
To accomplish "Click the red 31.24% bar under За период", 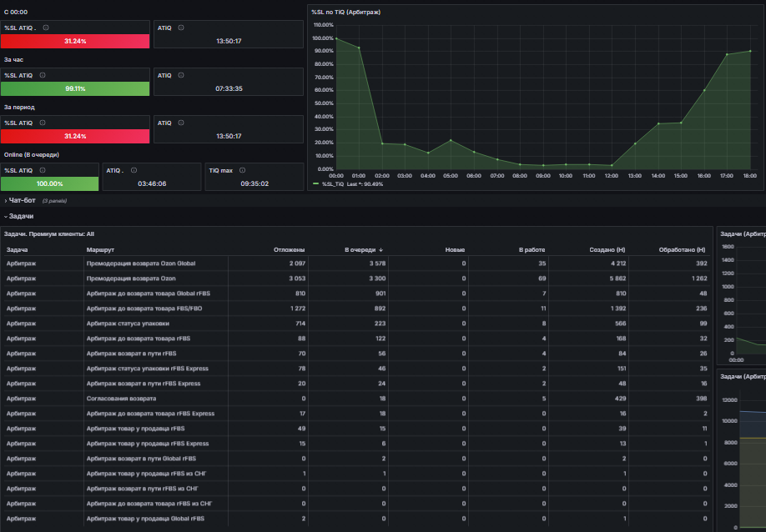I will (x=75, y=136).
